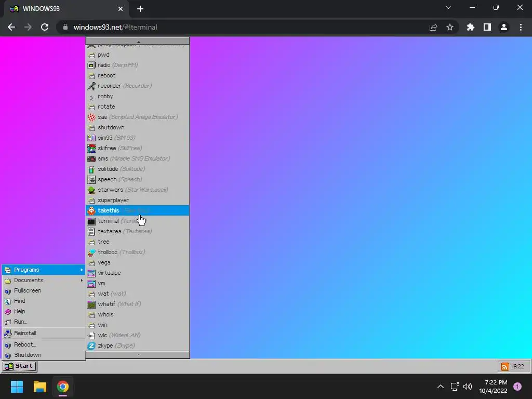Open the trollbox chat icon
Viewport: 532px width, 399px height.
(91, 252)
